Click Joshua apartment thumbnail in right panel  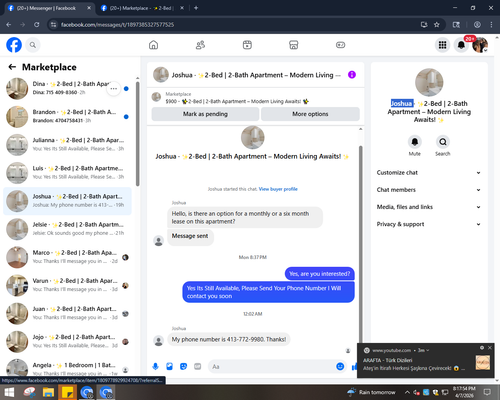pyautogui.click(x=429, y=82)
